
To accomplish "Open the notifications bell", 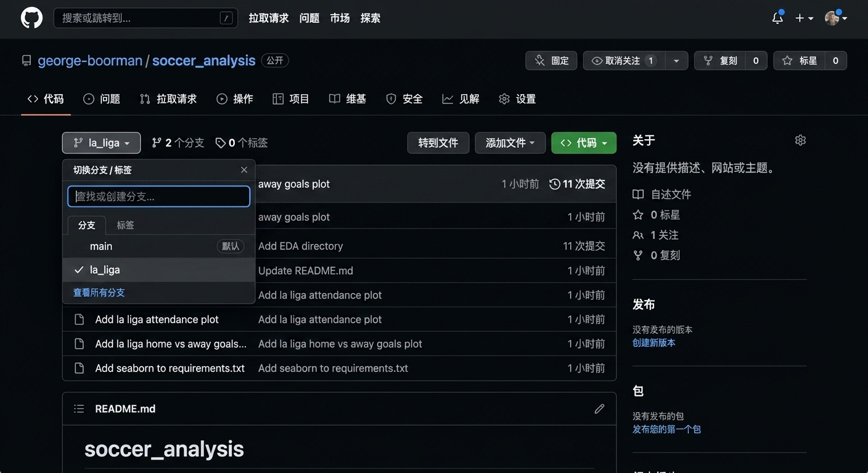I will coord(777,18).
